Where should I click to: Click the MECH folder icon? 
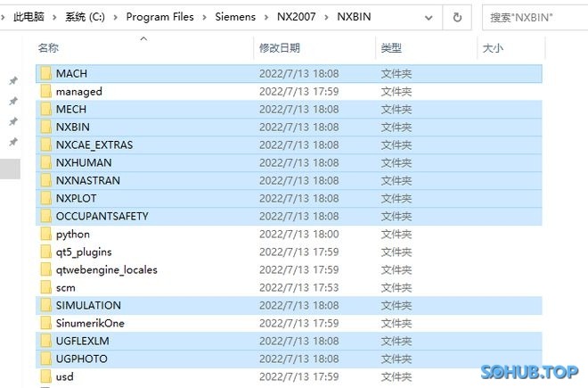pyautogui.click(x=45, y=110)
